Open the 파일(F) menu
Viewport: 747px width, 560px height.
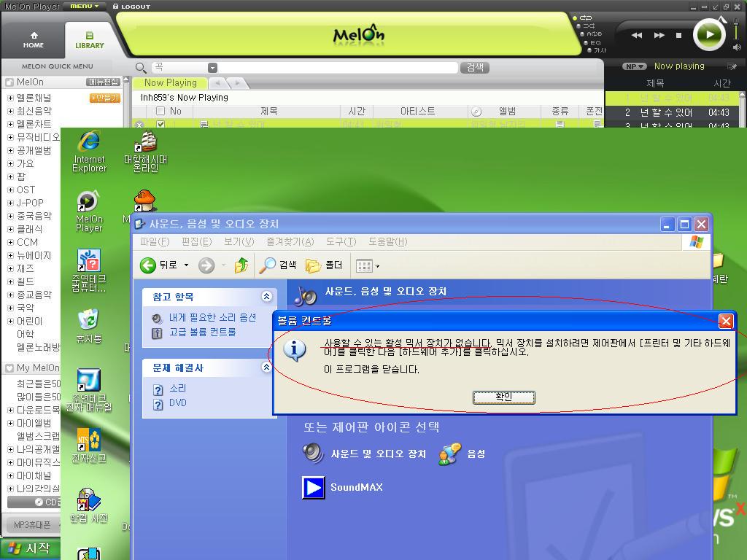pyautogui.click(x=155, y=242)
